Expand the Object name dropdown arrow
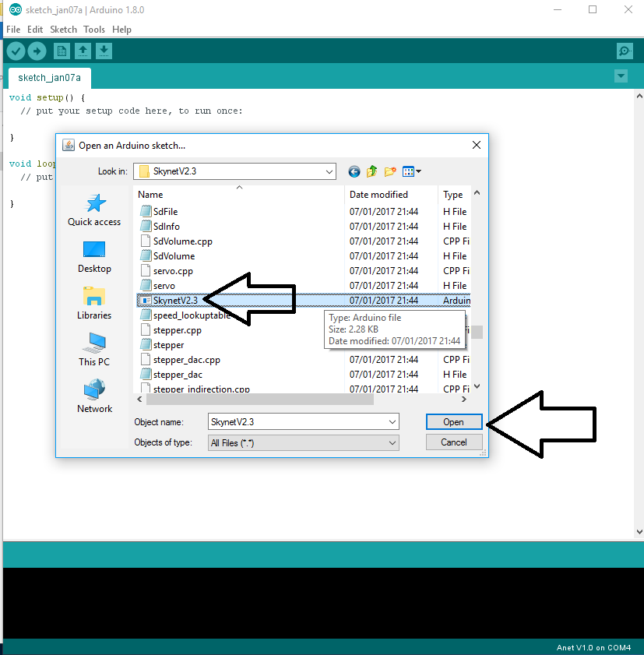Screen dimensions: 644x655 click(x=392, y=422)
